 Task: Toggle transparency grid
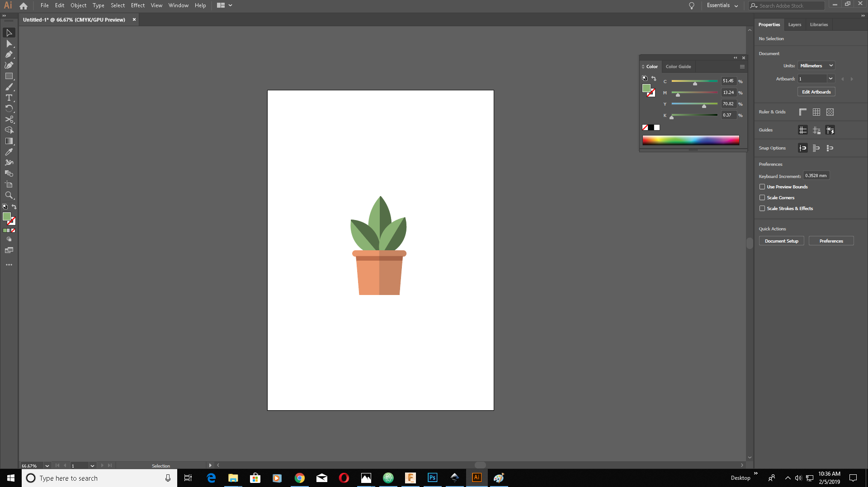(x=830, y=112)
